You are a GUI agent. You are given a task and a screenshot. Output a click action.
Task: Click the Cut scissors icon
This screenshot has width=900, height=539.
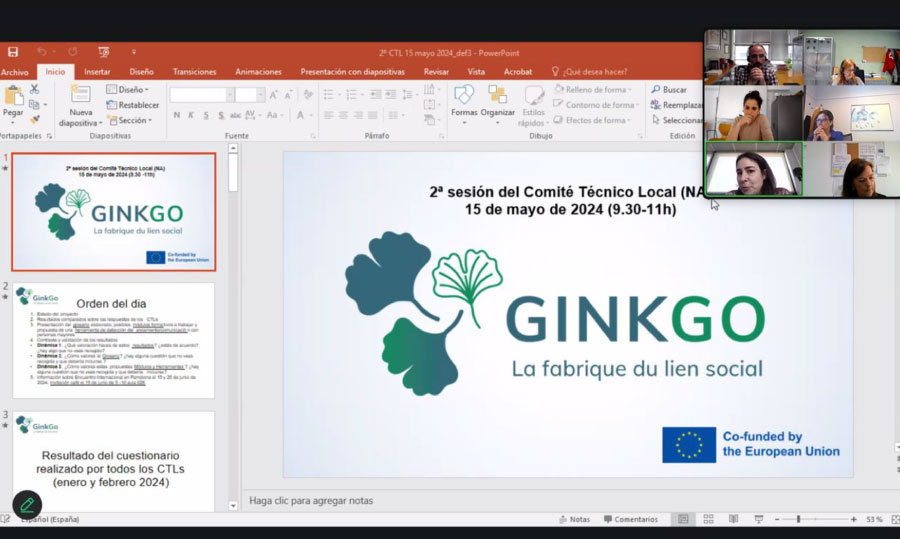click(x=33, y=89)
